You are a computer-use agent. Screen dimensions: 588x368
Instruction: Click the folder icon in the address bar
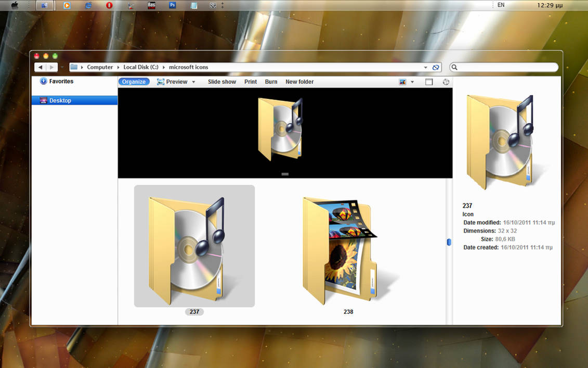pos(74,67)
